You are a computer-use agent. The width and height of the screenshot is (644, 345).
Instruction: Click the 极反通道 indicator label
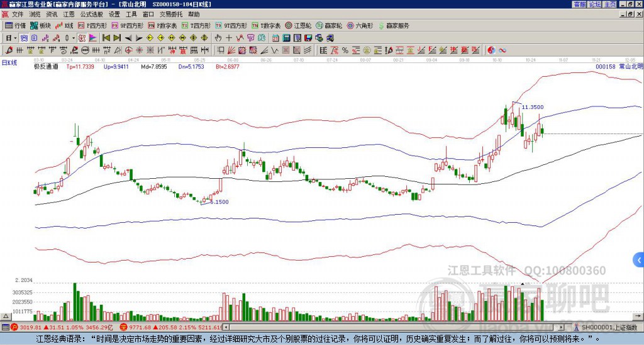click(x=46, y=66)
